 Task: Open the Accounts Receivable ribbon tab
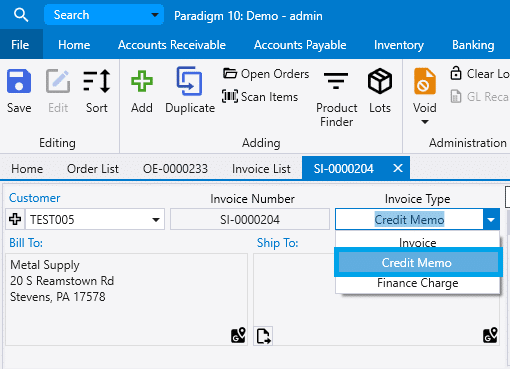click(x=172, y=45)
